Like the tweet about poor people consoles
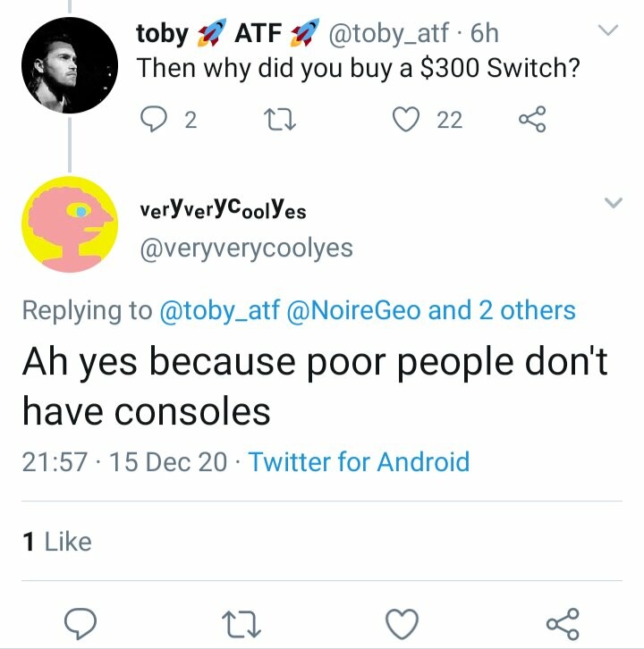Image resolution: width=644 pixels, height=649 pixels. 405,620
